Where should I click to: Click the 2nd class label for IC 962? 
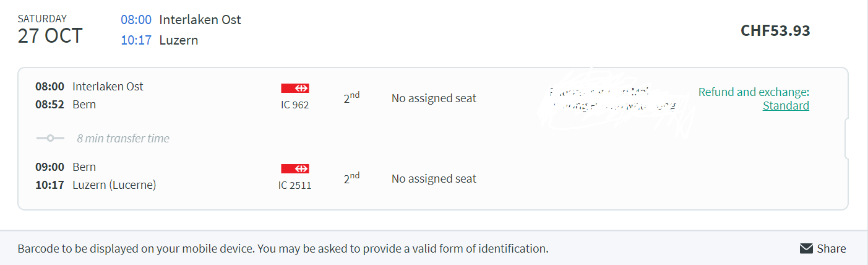click(351, 97)
